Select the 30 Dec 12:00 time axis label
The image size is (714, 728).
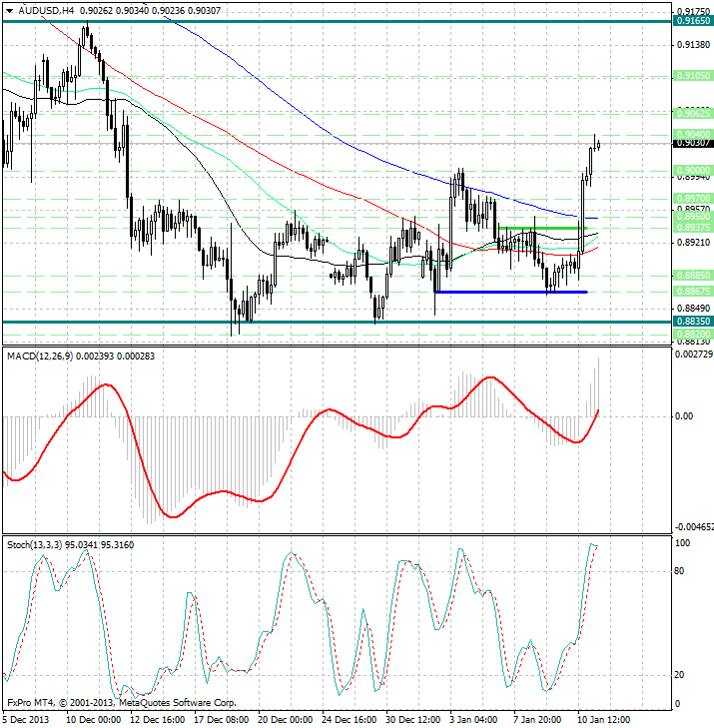point(413,720)
